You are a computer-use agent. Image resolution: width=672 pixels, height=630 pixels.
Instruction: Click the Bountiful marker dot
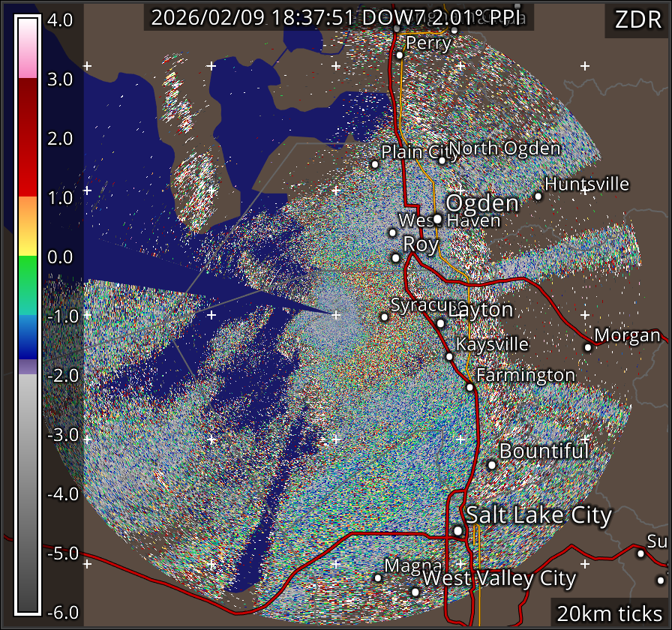(492, 465)
